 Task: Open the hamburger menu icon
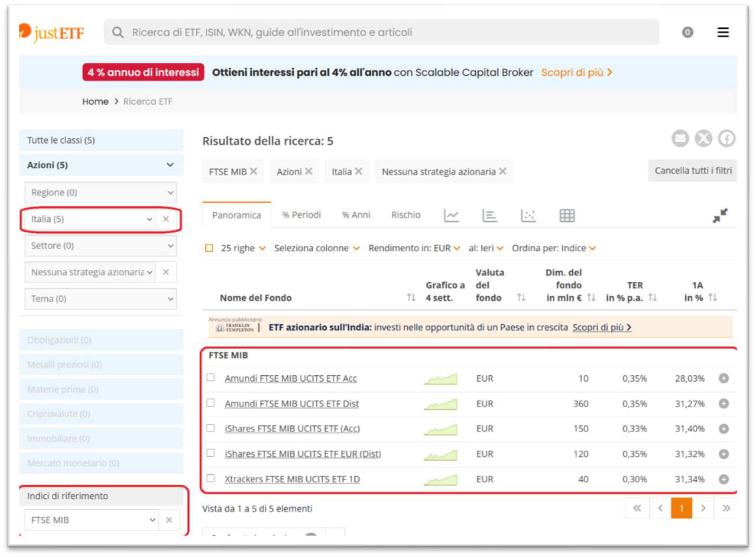722,32
